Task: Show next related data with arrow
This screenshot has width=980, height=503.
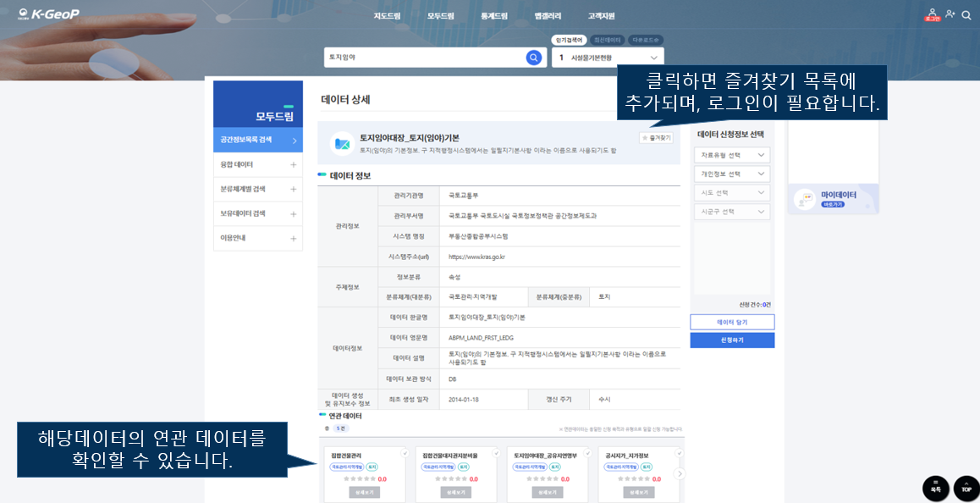Action: (679, 474)
